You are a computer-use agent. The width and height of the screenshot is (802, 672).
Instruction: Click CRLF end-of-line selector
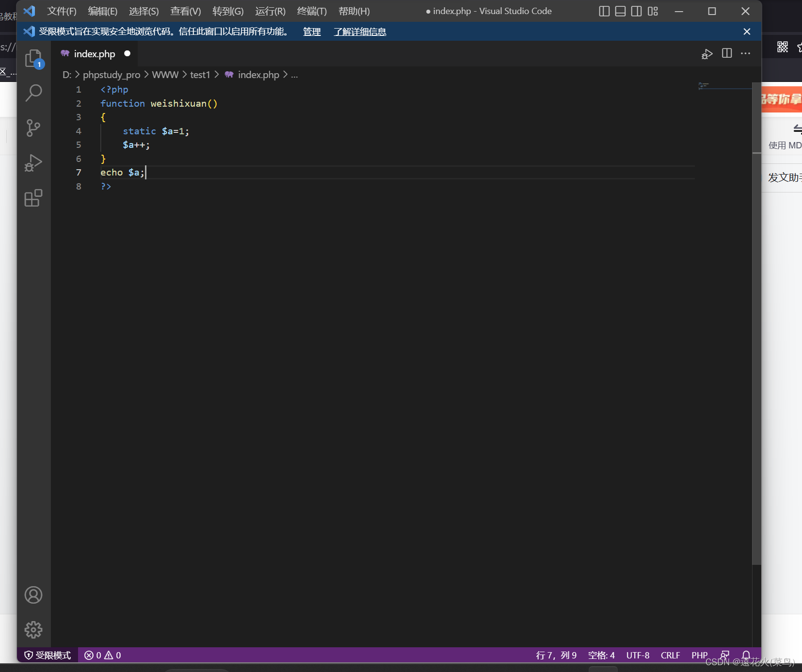point(670,655)
